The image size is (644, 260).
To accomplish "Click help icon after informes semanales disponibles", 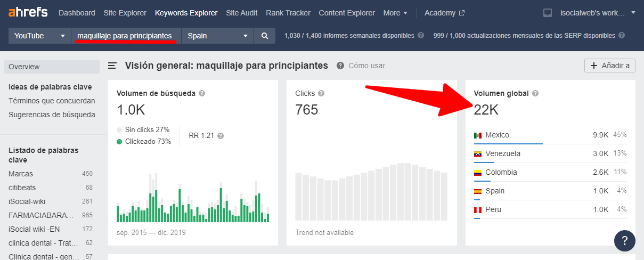I will pos(421,36).
